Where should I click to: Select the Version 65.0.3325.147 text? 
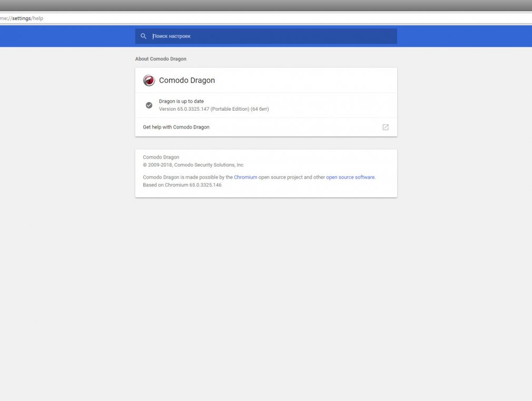pyautogui.click(x=214, y=109)
